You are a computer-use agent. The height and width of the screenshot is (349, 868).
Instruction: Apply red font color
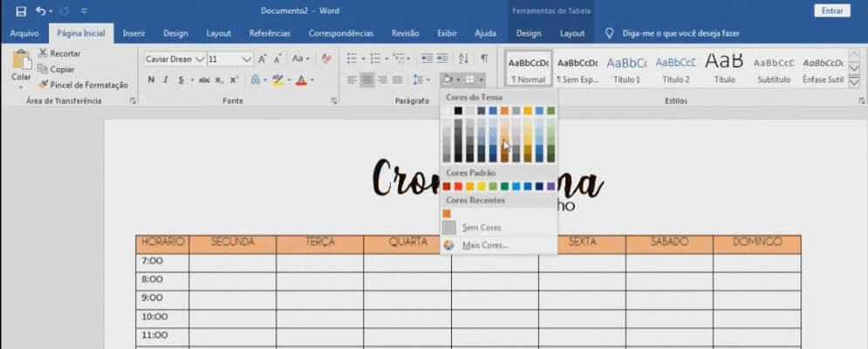tap(301, 79)
